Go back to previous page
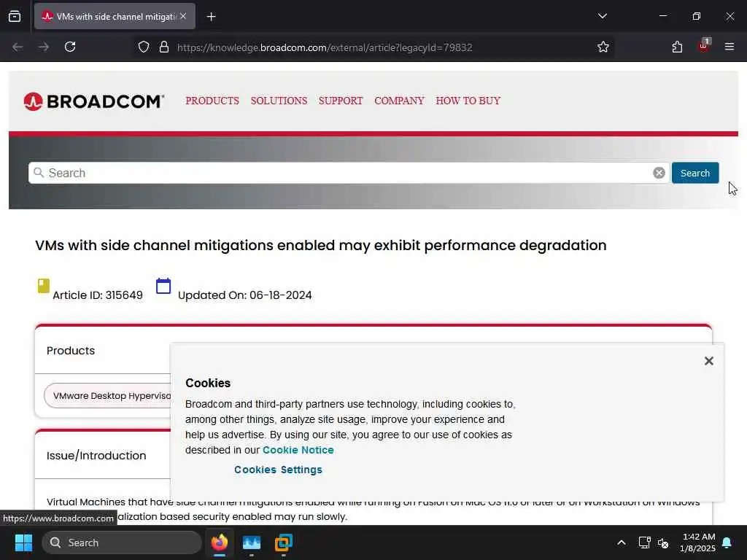This screenshot has width=747, height=560. point(18,47)
